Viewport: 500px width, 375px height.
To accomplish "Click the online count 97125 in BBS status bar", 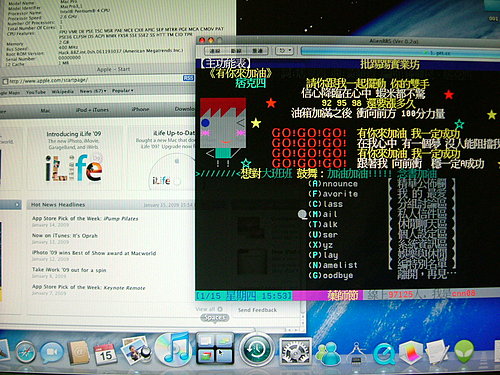I will pyautogui.click(x=401, y=294).
